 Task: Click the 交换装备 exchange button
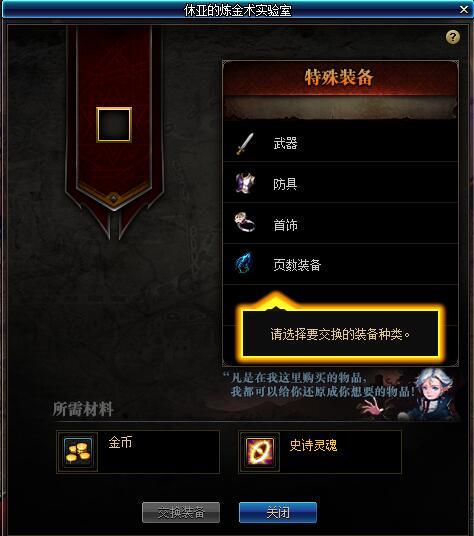(181, 512)
